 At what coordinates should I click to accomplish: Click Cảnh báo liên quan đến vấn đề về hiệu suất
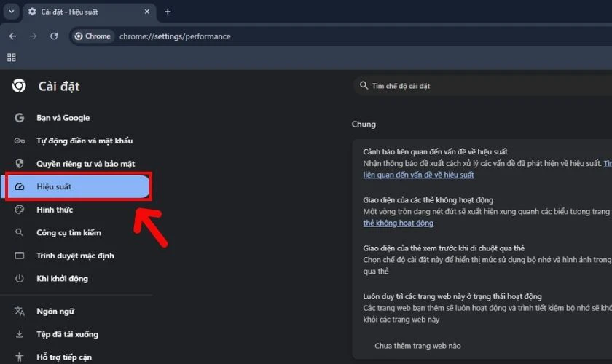[435, 151]
